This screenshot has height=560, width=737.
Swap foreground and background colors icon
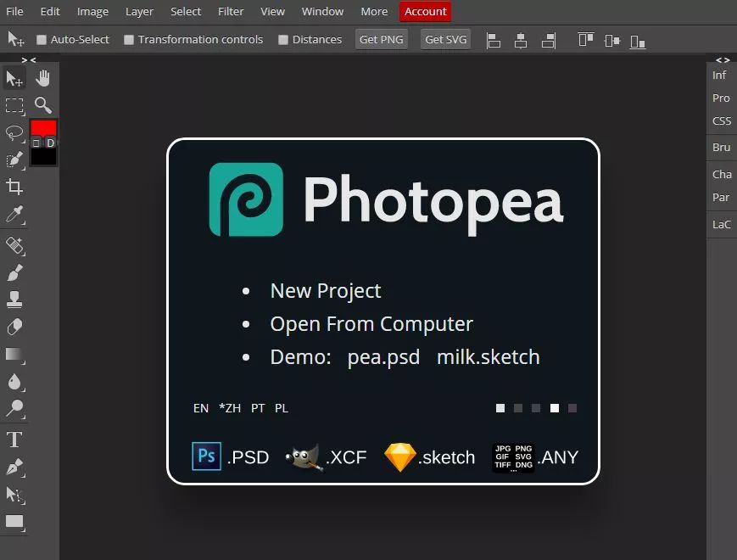(36, 143)
